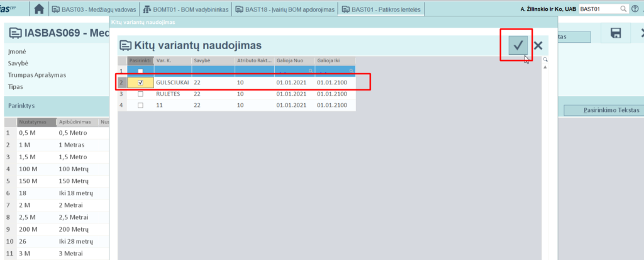644x260 pixels.
Task: Select the 100 M row in Parinktys list
Action: pyautogui.click(x=28, y=169)
